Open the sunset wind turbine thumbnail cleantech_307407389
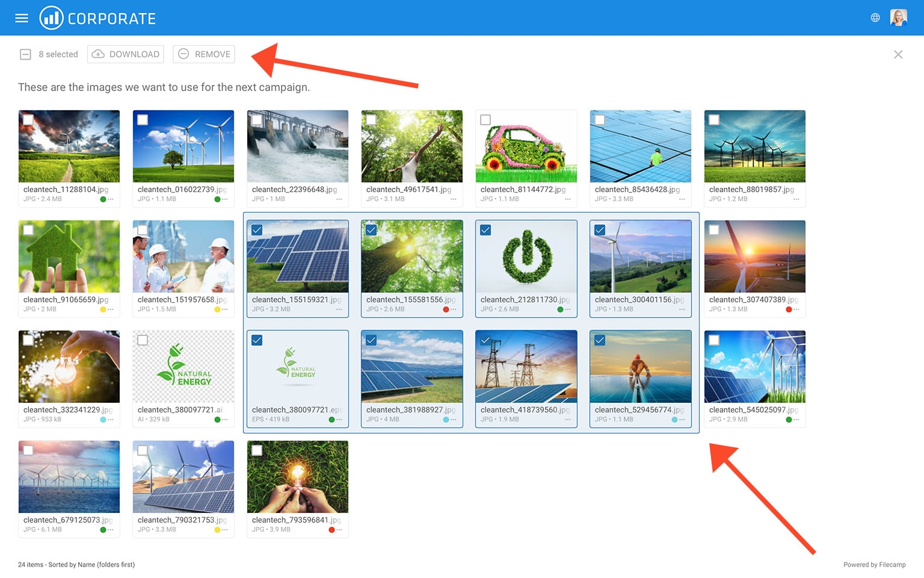Image resolution: width=924 pixels, height=578 pixels. [x=755, y=256]
